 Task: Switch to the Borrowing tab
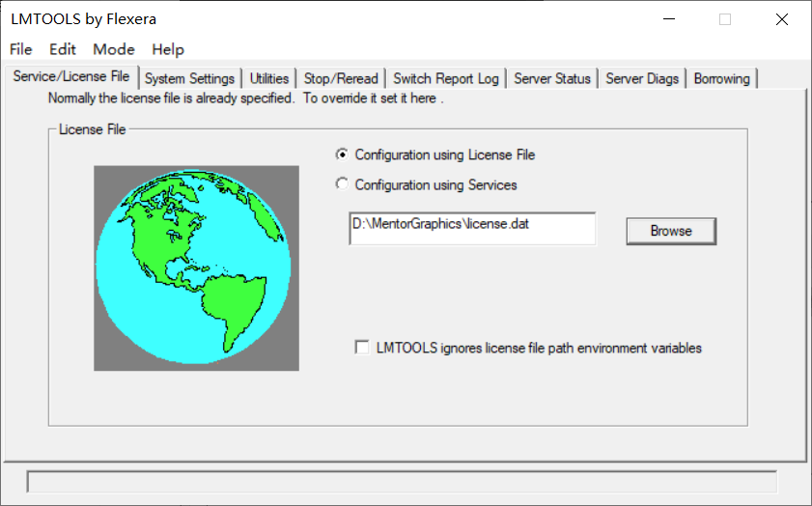click(722, 79)
